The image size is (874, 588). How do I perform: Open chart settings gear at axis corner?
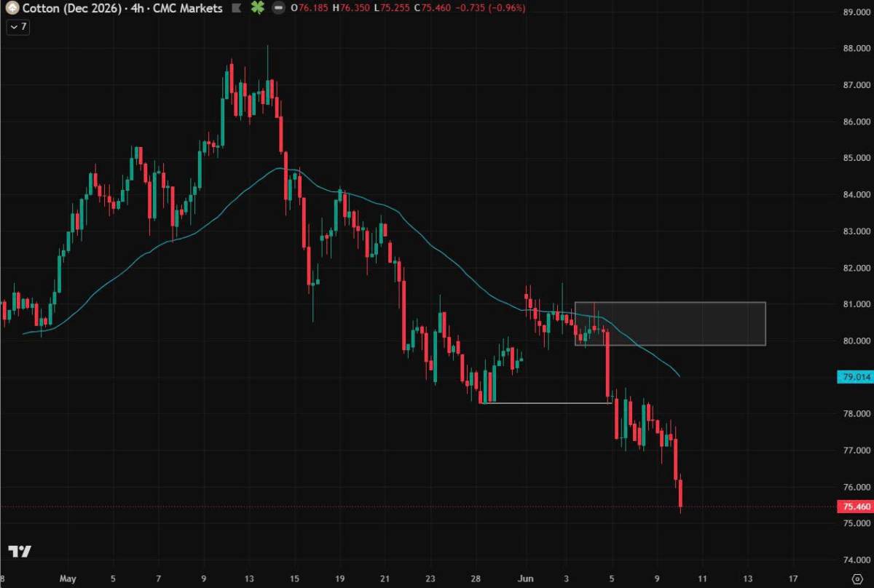[857, 579]
